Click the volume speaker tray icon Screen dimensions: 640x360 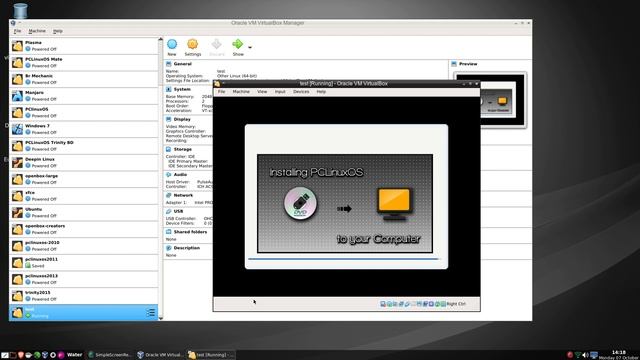[586, 355]
